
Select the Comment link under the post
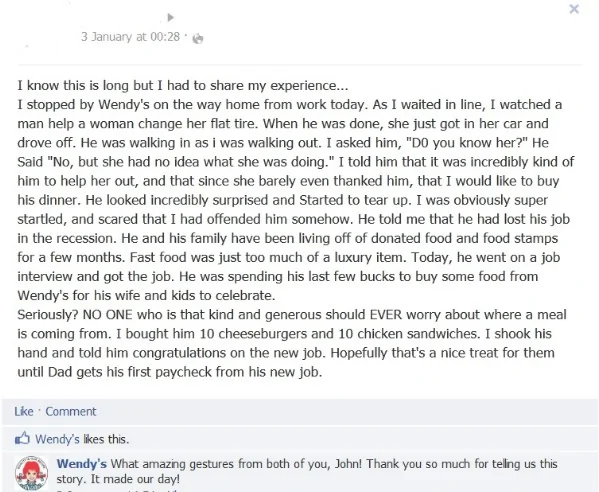(71, 411)
